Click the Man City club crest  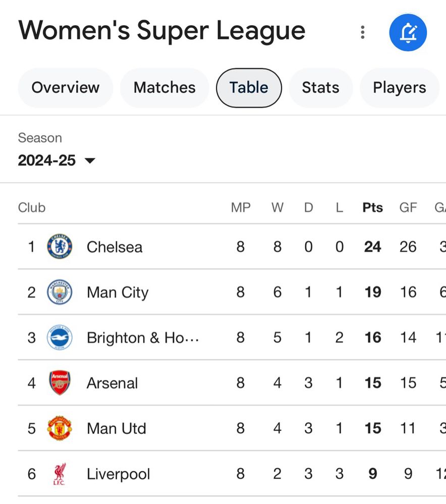click(60, 292)
